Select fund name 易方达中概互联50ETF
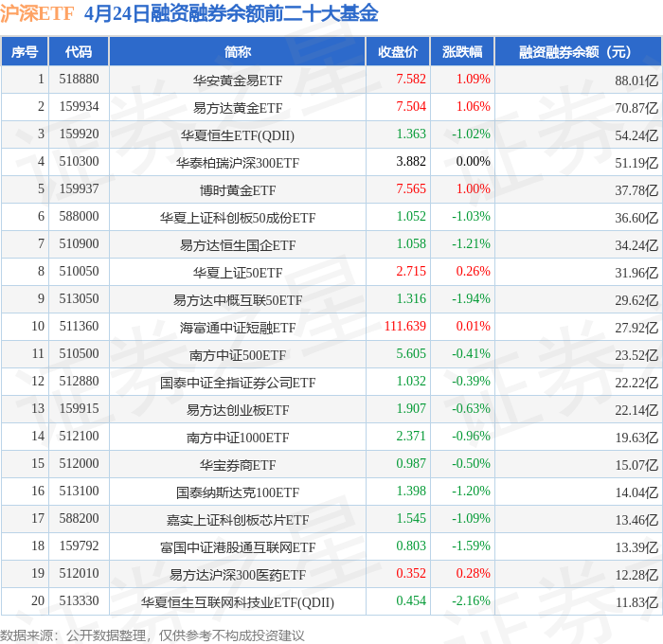The height and width of the screenshot is (644, 663). 238,300
